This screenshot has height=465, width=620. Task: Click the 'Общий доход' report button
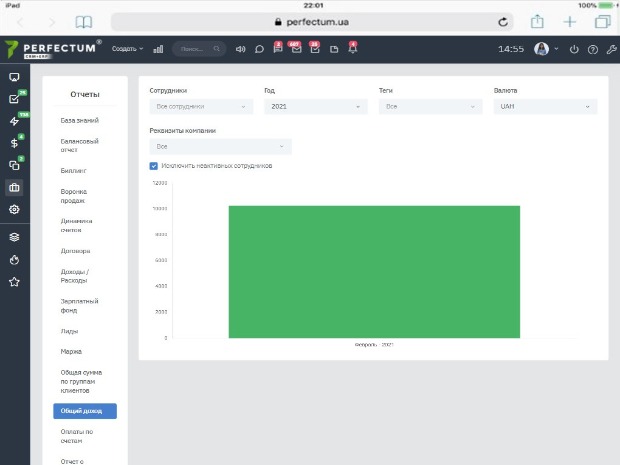pyautogui.click(x=85, y=411)
